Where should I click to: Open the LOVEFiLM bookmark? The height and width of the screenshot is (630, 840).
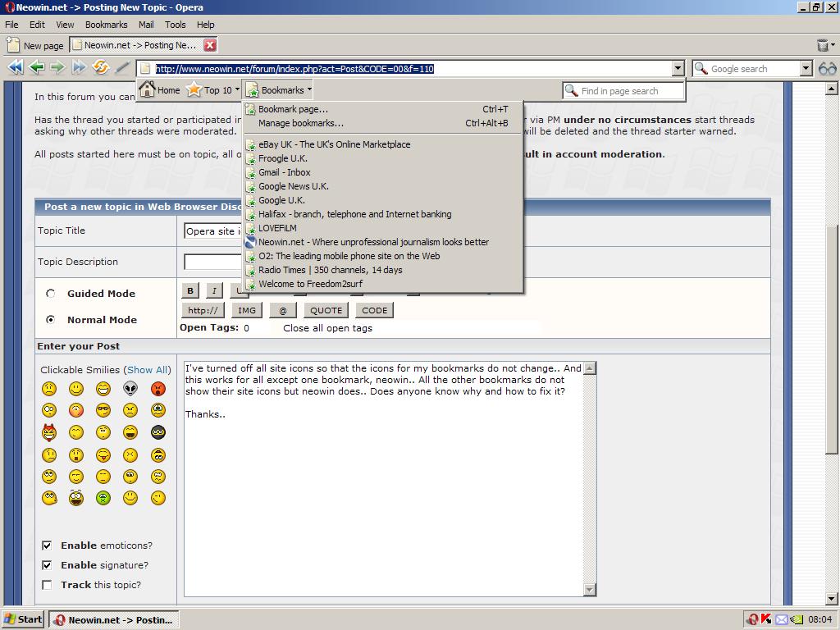point(383,228)
